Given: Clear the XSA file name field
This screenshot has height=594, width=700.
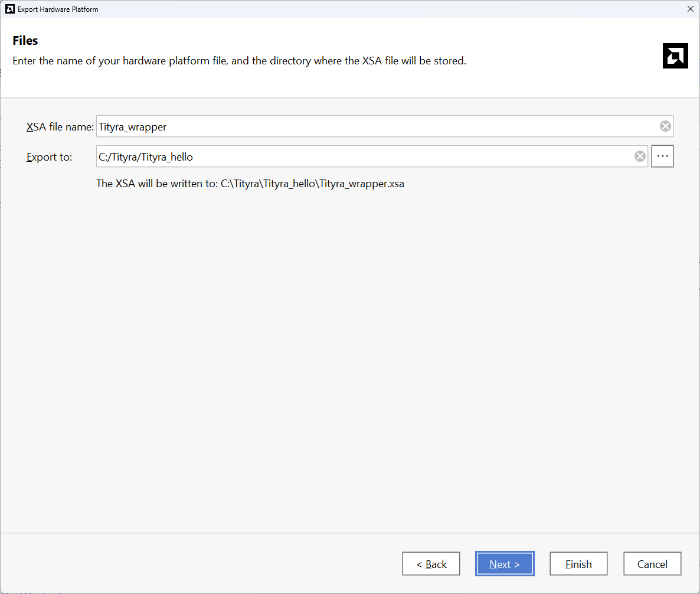Looking at the screenshot, I should click(x=665, y=126).
